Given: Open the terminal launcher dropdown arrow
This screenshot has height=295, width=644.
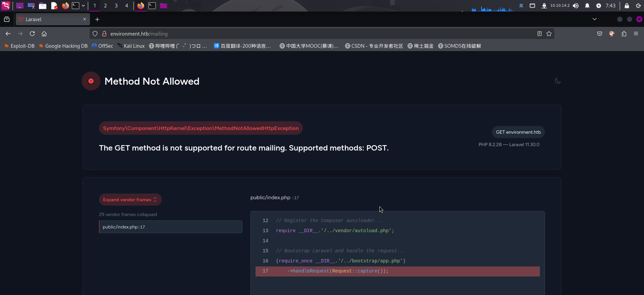Looking at the screenshot, I should point(83,6).
